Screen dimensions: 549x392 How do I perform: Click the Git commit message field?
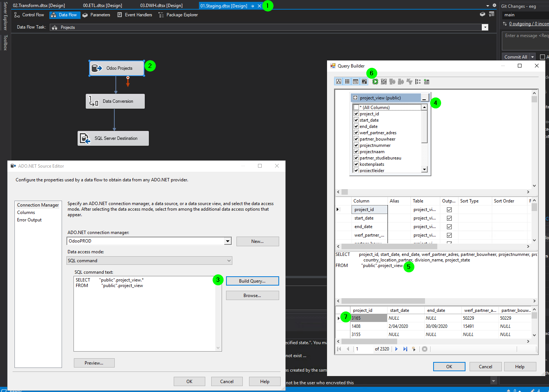point(526,41)
